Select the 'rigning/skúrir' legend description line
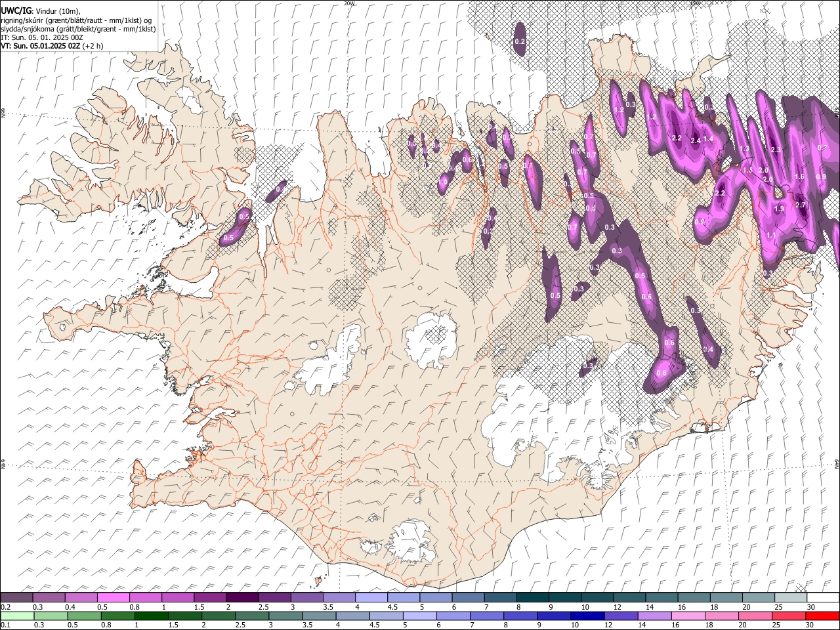This screenshot has width=840, height=630. point(75,20)
